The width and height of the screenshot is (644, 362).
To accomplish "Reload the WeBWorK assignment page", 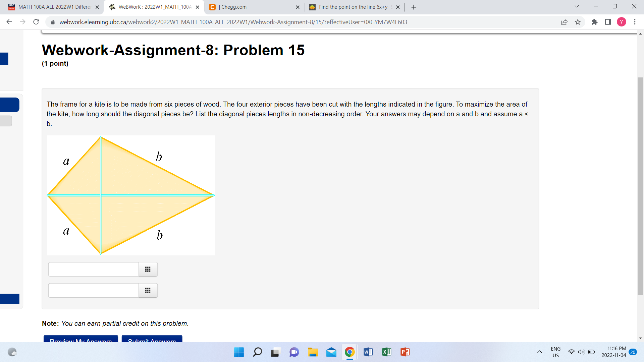I will [x=36, y=22].
